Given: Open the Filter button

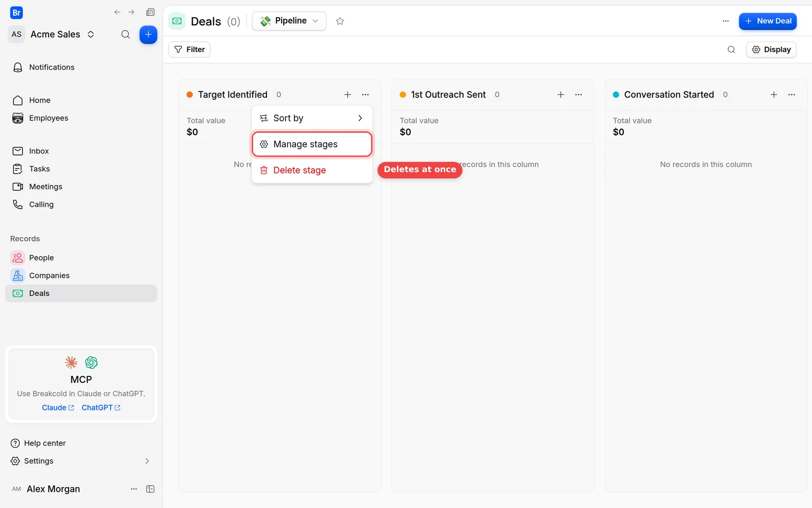Looking at the screenshot, I should pos(189,49).
